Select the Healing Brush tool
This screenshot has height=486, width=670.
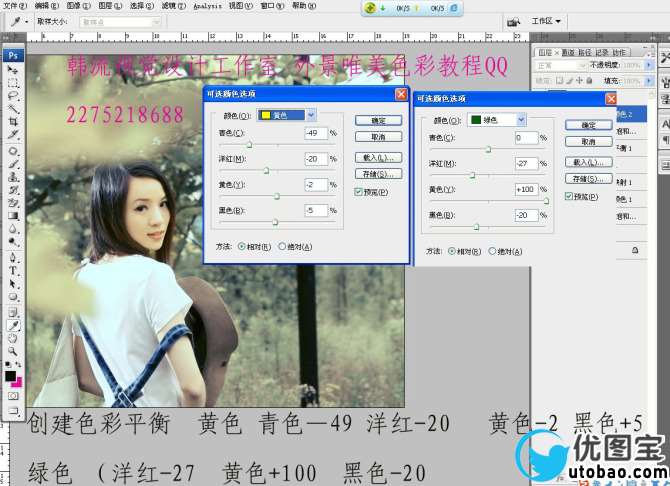pyautogui.click(x=13, y=151)
